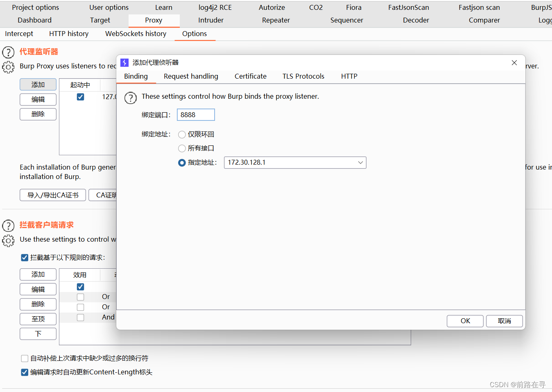Open gear settings for 拦截客户端请求 section
Screen dimensions: 552x392
click(x=8, y=240)
